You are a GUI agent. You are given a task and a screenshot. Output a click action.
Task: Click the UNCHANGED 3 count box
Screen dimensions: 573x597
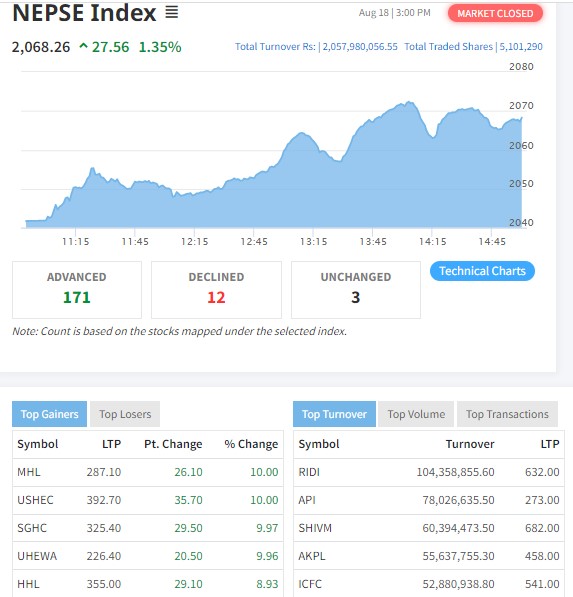pyautogui.click(x=356, y=290)
